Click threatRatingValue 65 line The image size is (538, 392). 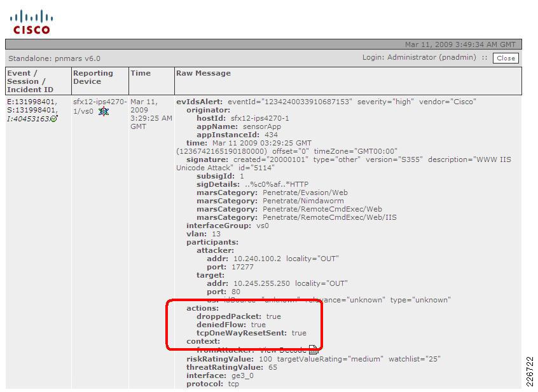(231, 367)
